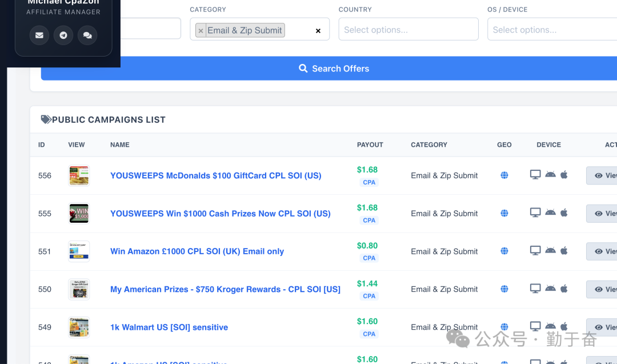Click the desktop monitor icon in row 550
The width and height of the screenshot is (617, 364).
(535, 289)
